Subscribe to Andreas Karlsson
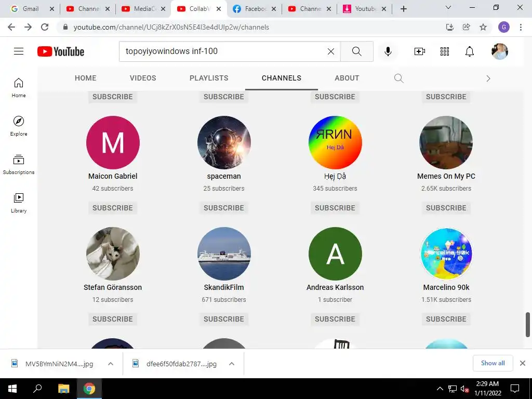Image resolution: width=532 pixels, height=399 pixels. tap(335, 319)
